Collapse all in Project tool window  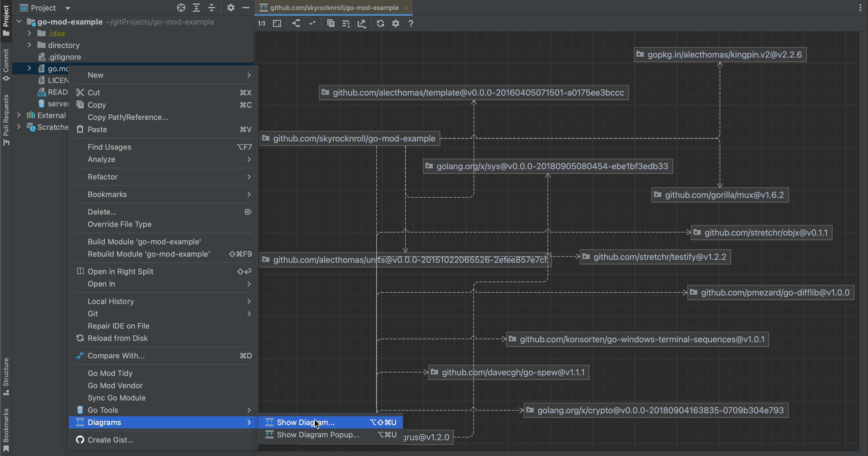point(212,8)
